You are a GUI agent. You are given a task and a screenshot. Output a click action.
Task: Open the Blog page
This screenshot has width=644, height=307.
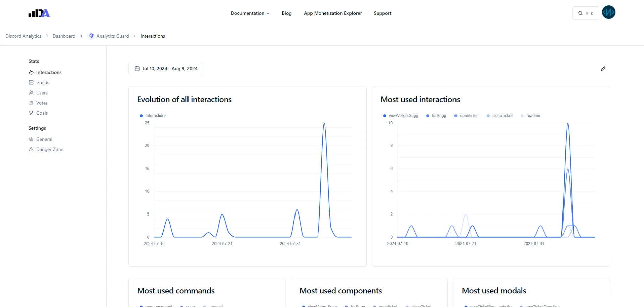(x=287, y=13)
